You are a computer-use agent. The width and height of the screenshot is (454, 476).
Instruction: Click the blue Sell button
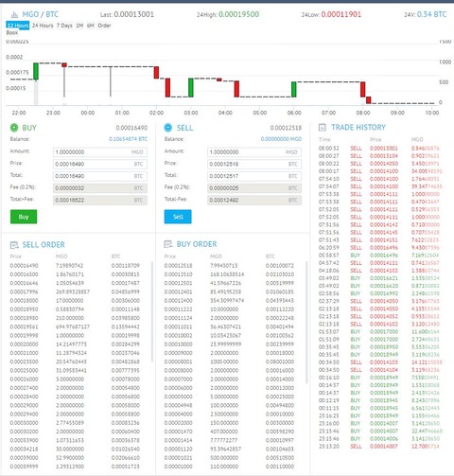point(178,217)
